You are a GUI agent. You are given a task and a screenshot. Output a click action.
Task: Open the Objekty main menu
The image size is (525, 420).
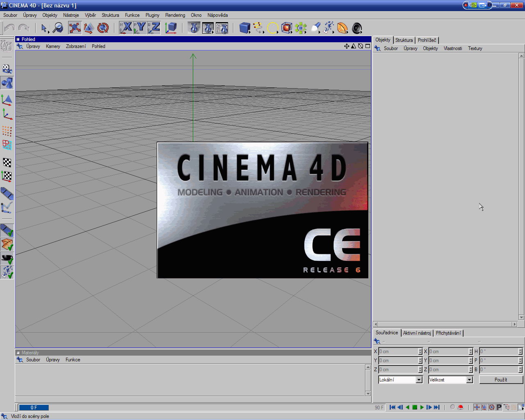click(50, 15)
